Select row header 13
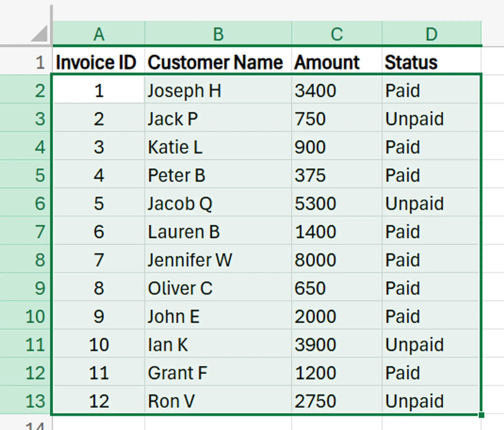This screenshot has width=504, height=430. [37, 401]
